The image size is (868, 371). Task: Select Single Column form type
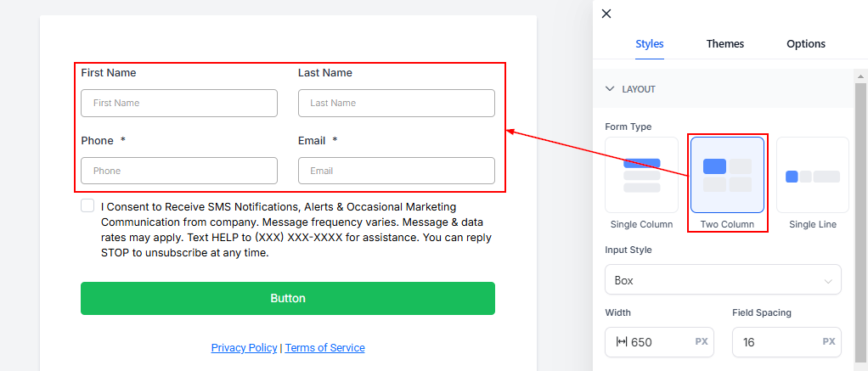click(641, 175)
